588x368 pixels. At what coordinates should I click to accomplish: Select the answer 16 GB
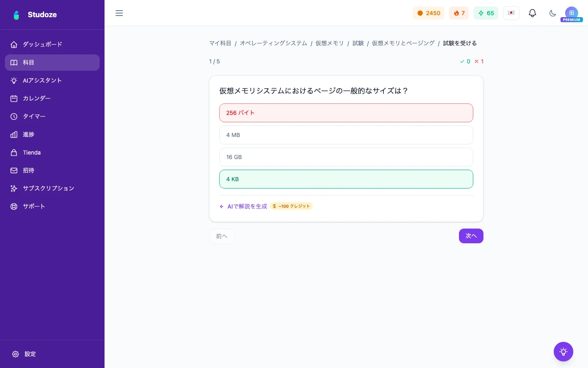pos(346,157)
